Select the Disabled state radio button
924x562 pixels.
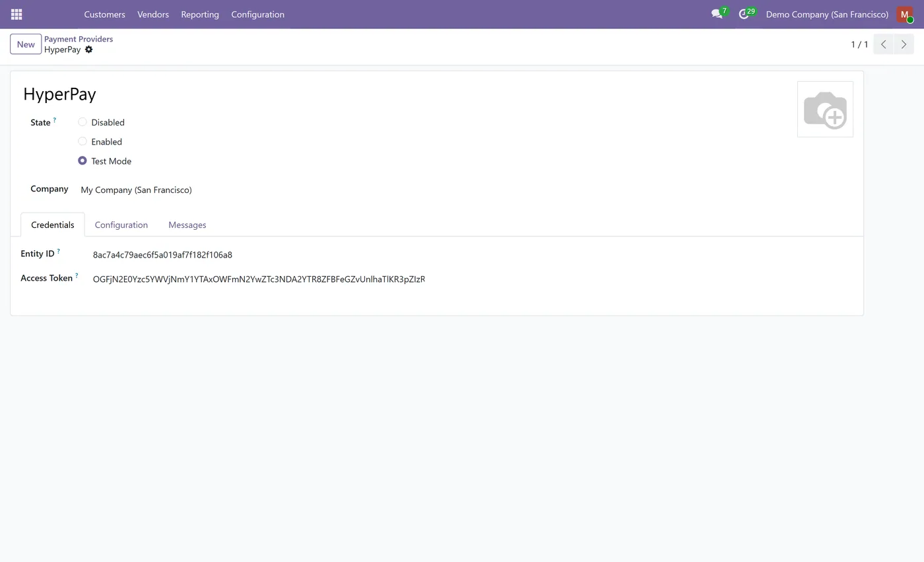coord(82,122)
